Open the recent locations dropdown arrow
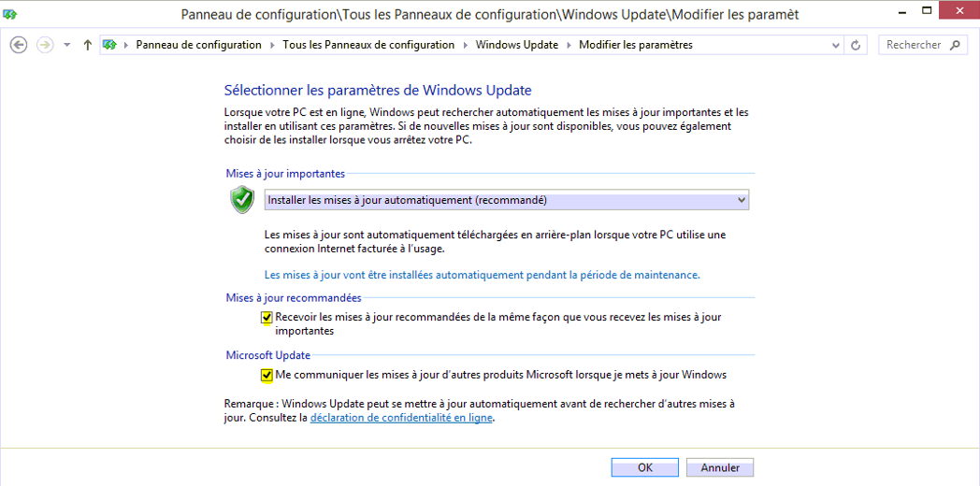The height and width of the screenshot is (486, 980). 67,45
